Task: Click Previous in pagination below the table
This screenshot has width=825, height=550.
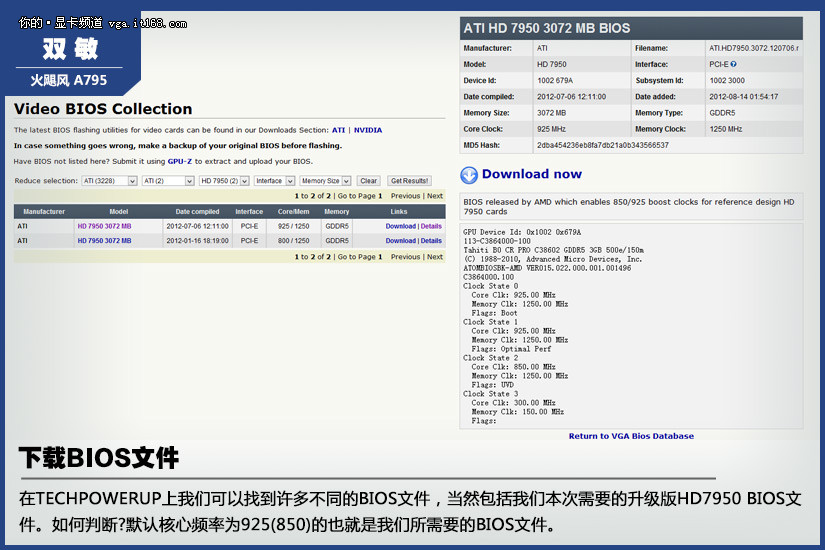Action: click(405, 257)
